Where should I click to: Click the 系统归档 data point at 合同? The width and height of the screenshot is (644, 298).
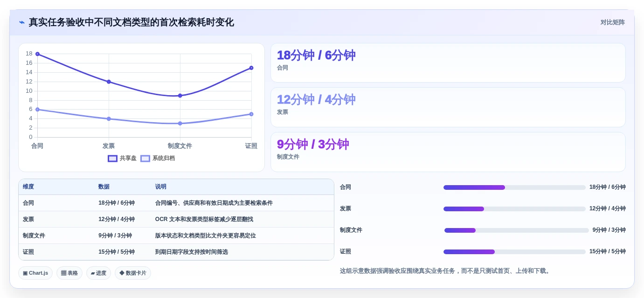(37, 110)
